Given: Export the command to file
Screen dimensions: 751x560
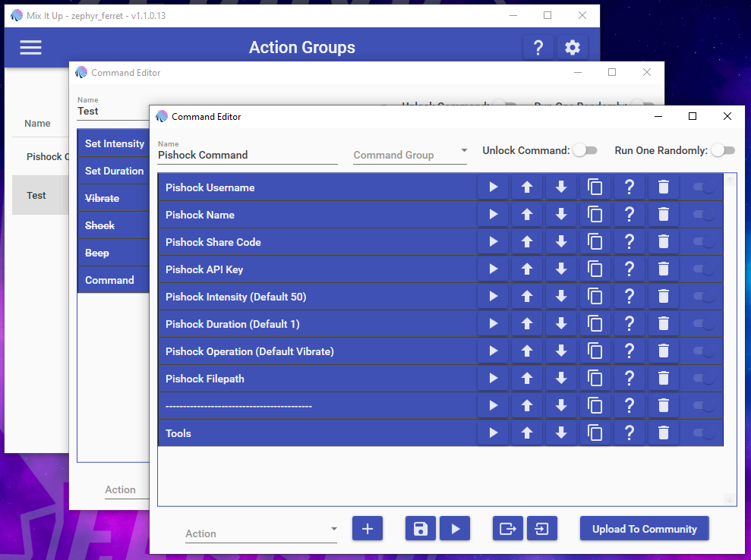Looking at the screenshot, I should [508, 528].
